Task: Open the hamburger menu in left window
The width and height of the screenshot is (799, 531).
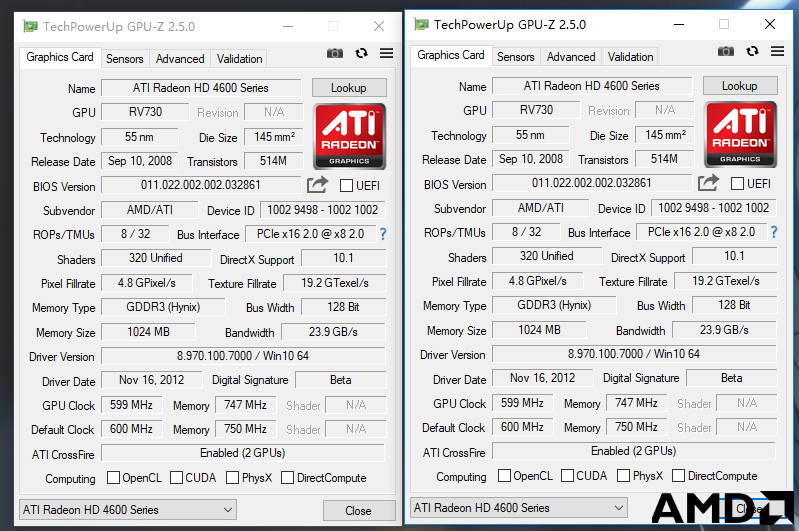Action: click(386, 53)
